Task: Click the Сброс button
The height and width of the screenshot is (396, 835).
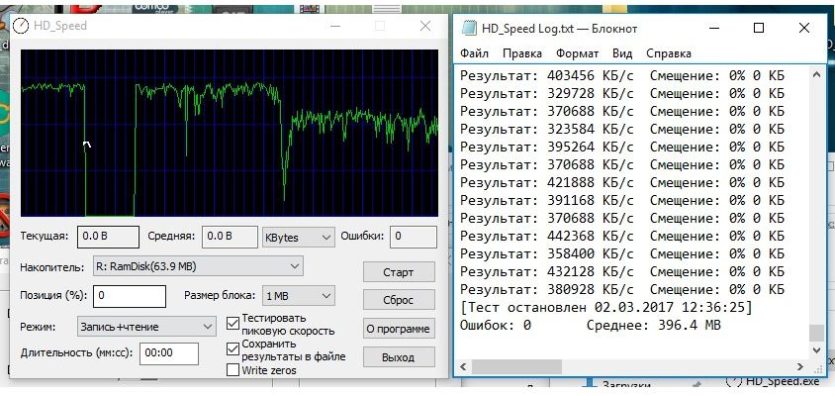Action: click(x=399, y=300)
